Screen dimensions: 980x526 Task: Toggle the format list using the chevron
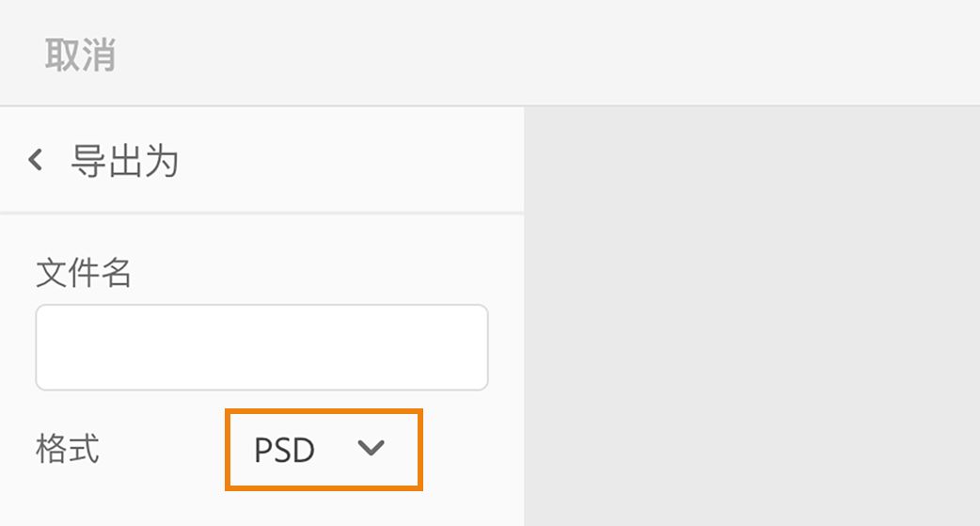[371, 449]
